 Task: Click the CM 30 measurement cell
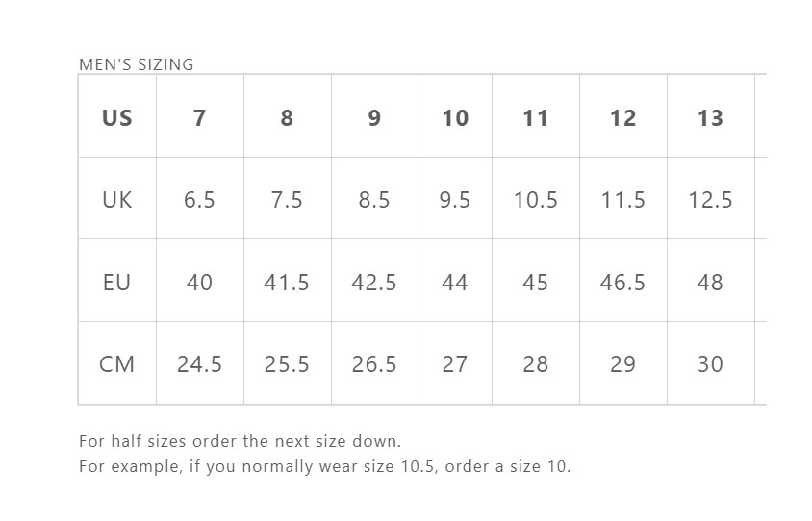coord(710,363)
